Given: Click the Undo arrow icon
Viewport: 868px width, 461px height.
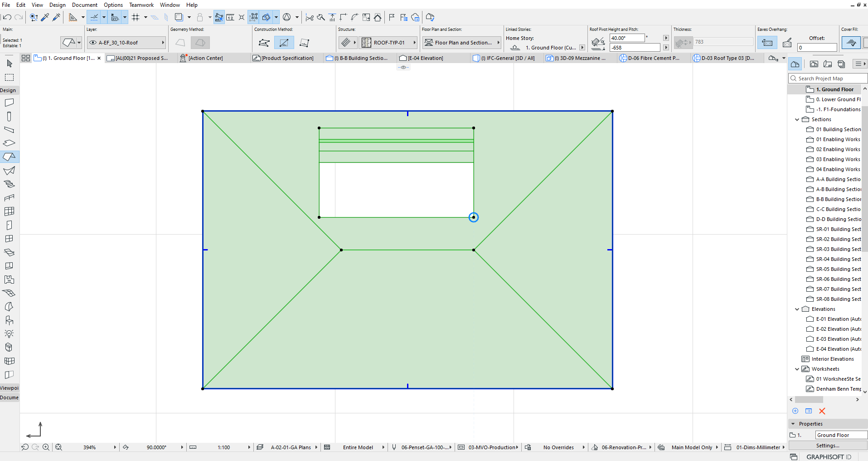Looking at the screenshot, I should 7,17.
